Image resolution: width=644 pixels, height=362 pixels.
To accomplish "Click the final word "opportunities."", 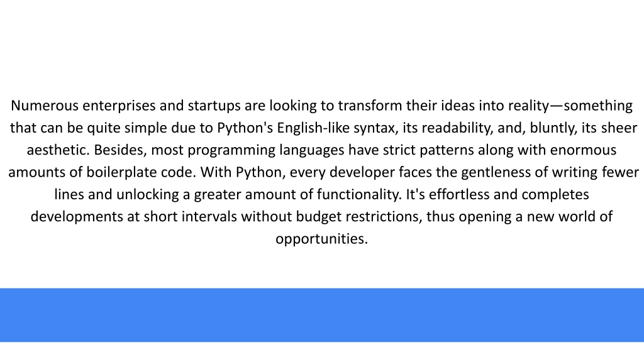I will tap(321, 239).
